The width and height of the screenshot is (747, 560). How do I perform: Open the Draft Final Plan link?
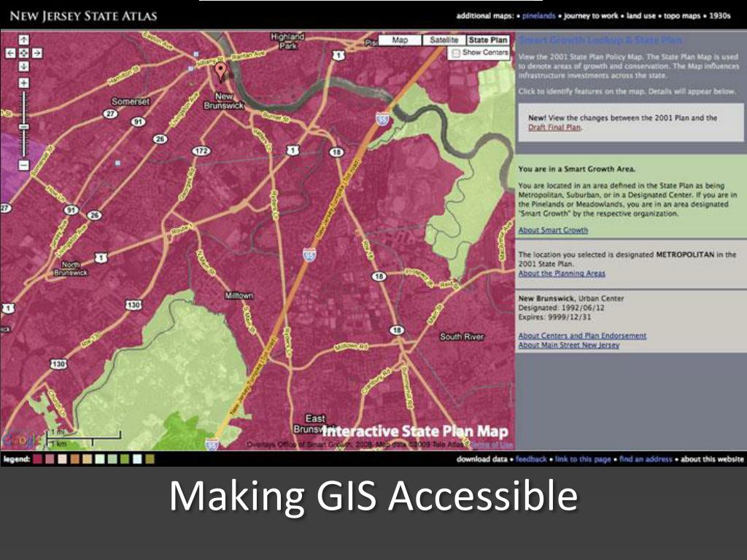tap(554, 128)
